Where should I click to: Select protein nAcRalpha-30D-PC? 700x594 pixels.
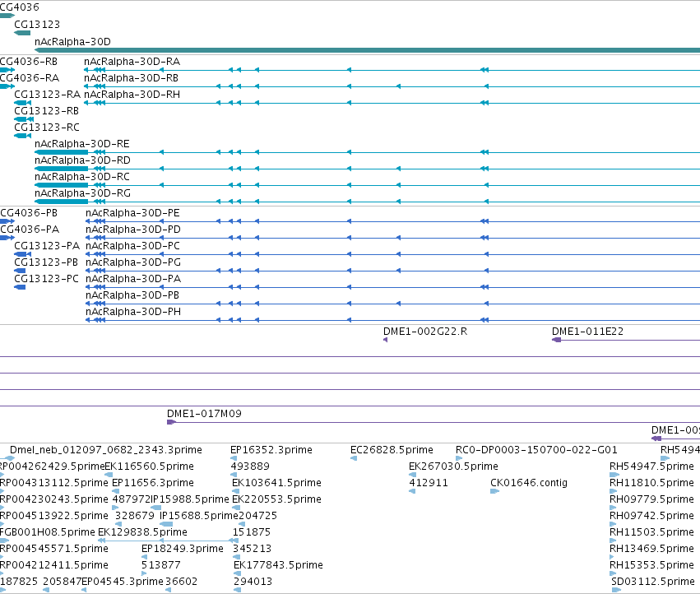click(132, 246)
